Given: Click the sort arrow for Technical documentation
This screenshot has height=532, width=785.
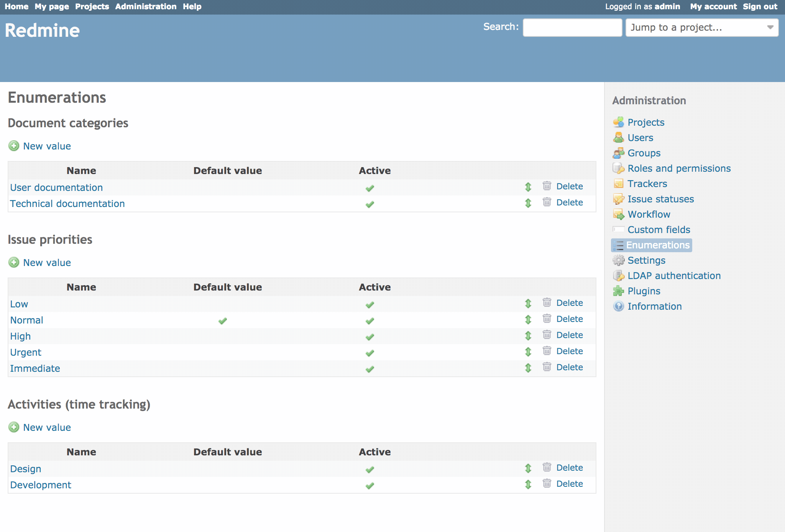Looking at the screenshot, I should [528, 203].
